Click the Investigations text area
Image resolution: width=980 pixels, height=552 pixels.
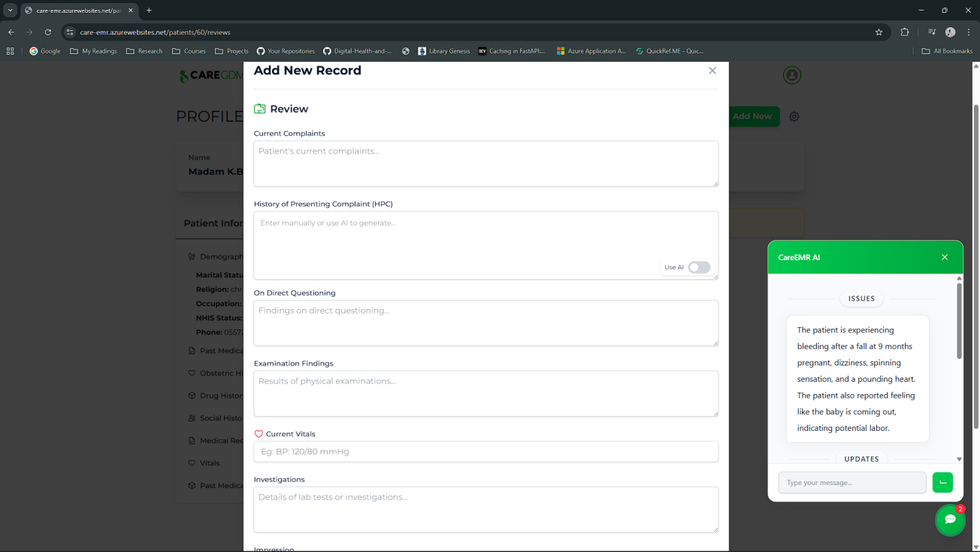point(485,509)
